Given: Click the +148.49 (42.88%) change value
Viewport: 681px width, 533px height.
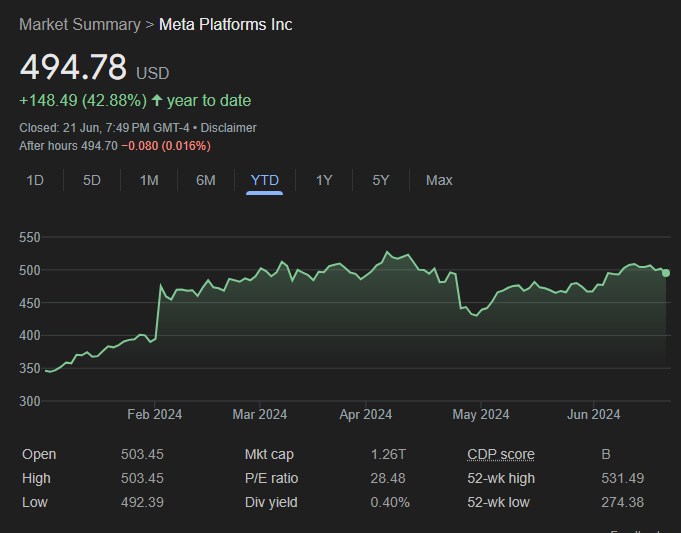Looking at the screenshot, I should [x=83, y=101].
